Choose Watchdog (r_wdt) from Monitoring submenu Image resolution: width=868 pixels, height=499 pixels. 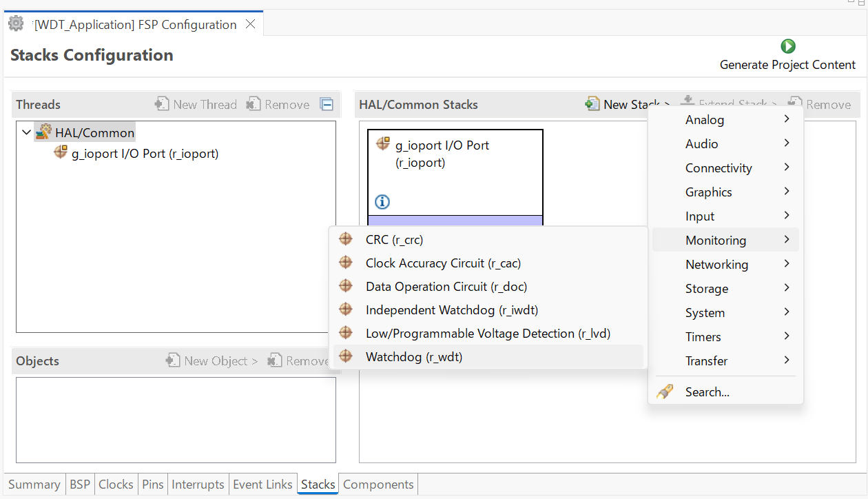488,357
